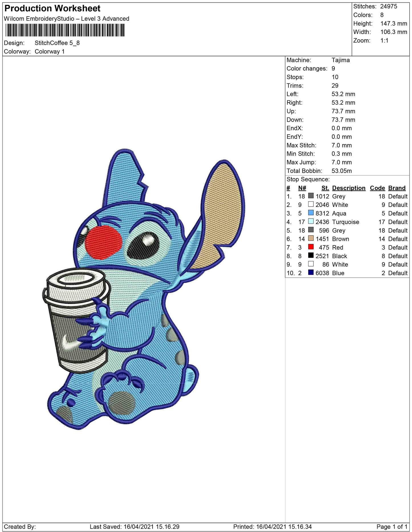This screenshot has width=412, height=532.
Task: Choose the Blue color swatch in the stop sequence
Action: [311, 273]
